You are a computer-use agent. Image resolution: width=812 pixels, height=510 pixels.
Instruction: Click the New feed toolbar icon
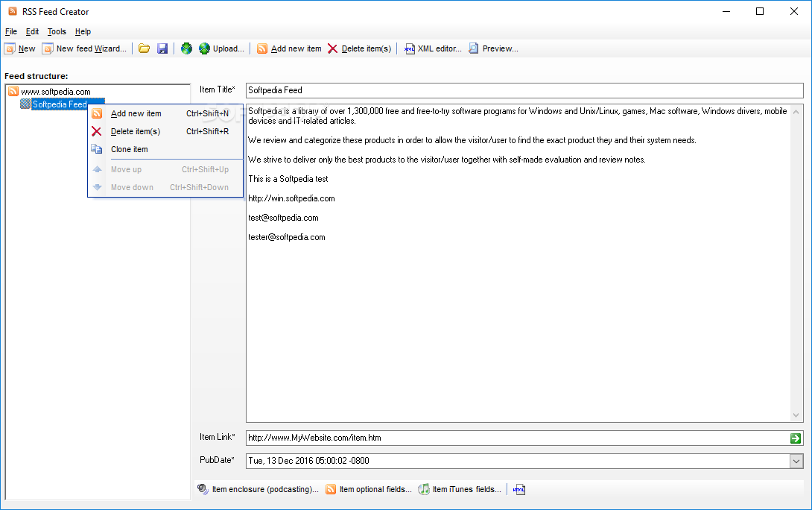tap(10, 48)
